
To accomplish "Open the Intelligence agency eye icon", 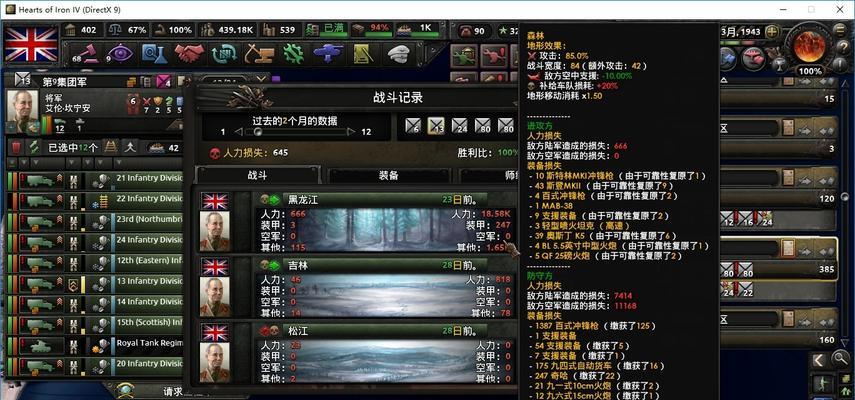I will click(119, 53).
